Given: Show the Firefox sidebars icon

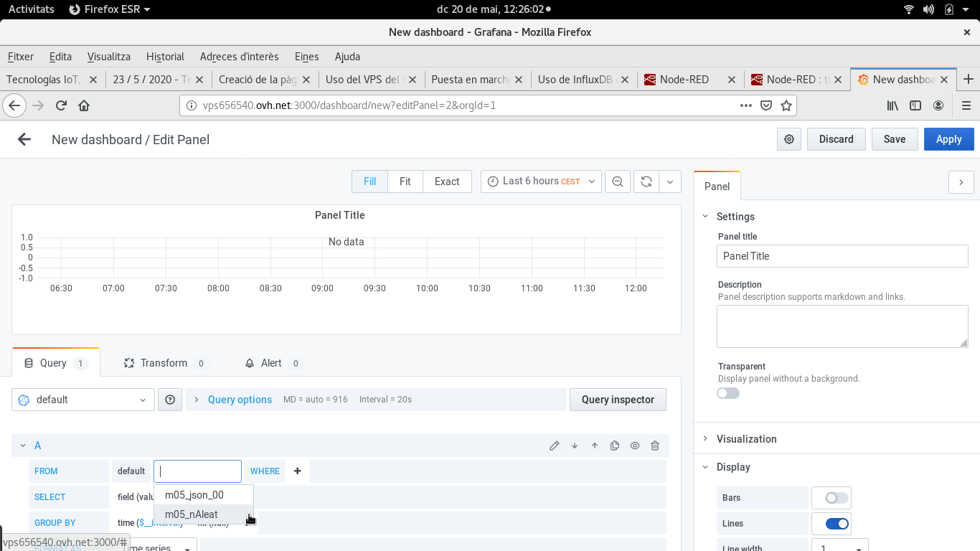Looking at the screenshot, I should 915,105.
